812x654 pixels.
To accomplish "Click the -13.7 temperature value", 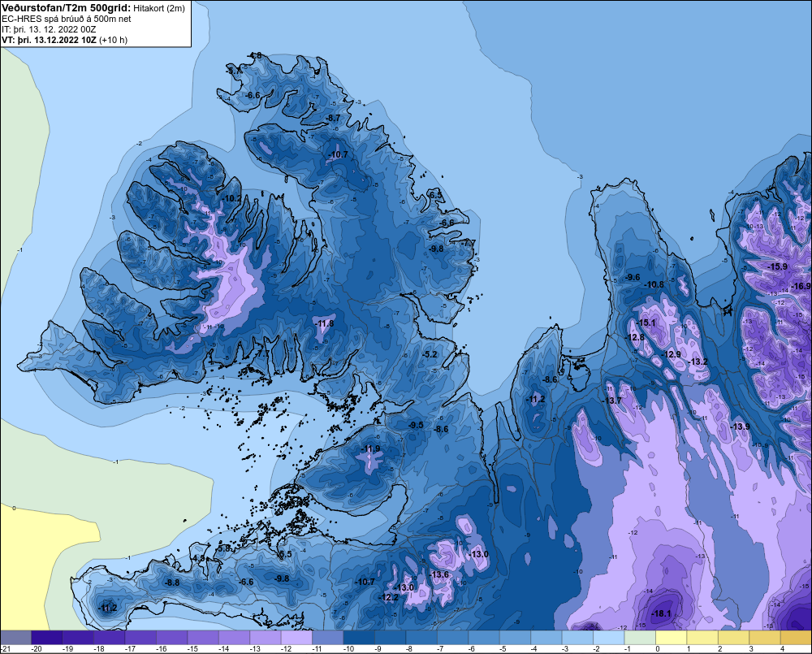I will [611, 401].
